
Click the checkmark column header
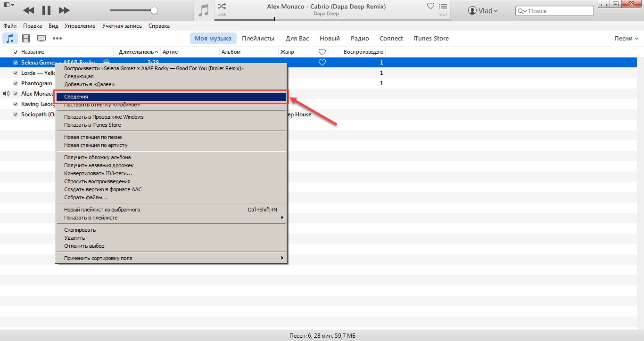coord(16,52)
